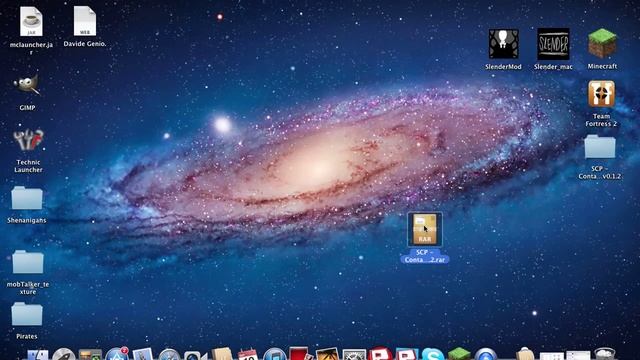
Task: Select the Pirates folder
Action: coord(27,314)
